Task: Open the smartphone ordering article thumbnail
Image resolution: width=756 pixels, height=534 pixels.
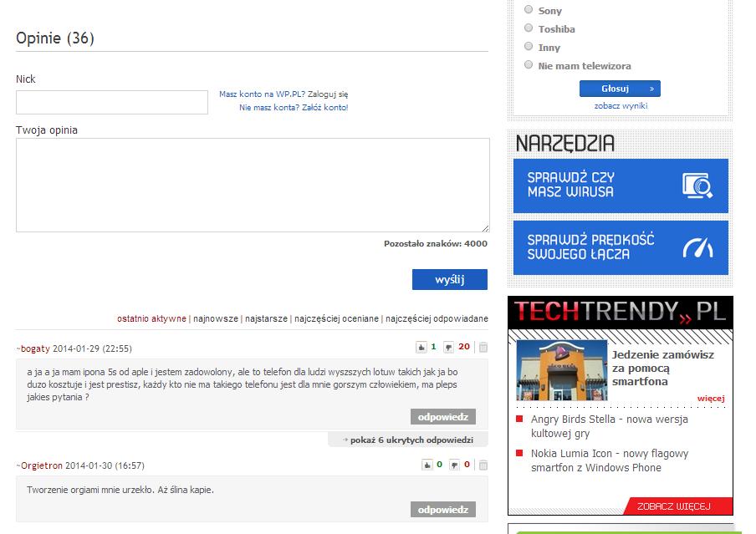Action: [x=561, y=370]
